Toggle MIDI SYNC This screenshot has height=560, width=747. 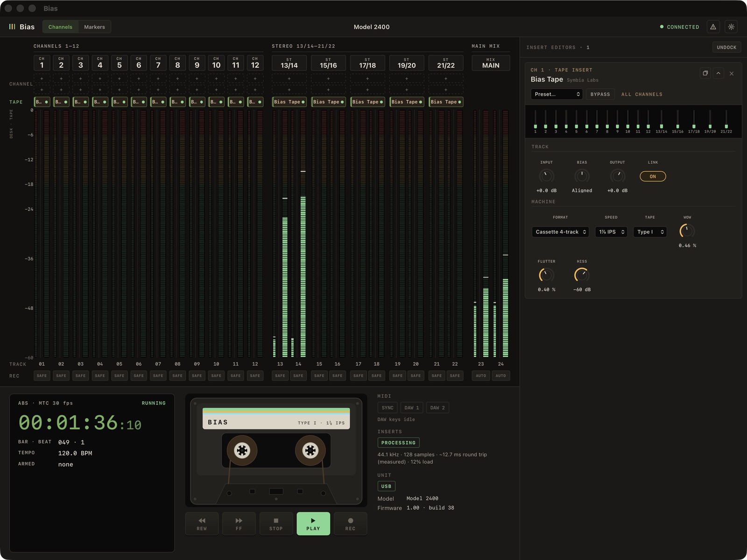388,408
